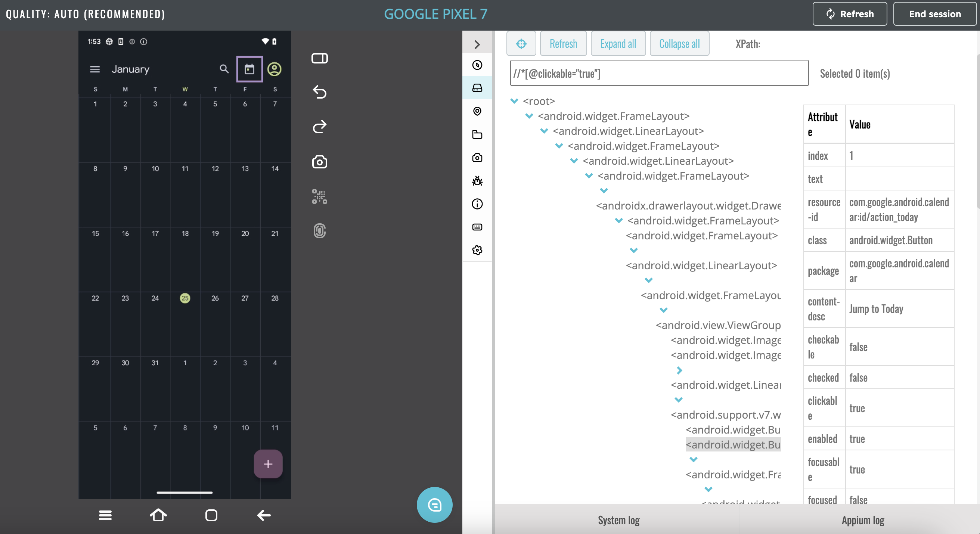Expand the collapsed LinearLayout node with right chevron
The image size is (980, 534).
click(679, 370)
